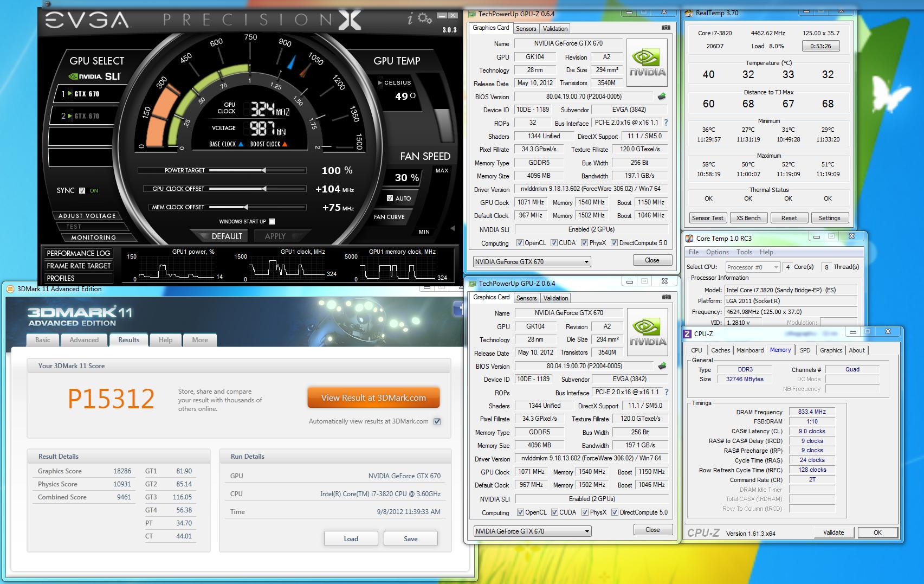Open the Tools menu in Core Temp
Image resolution: width=924 pixels, height=584 pixels.
point(744,252)
